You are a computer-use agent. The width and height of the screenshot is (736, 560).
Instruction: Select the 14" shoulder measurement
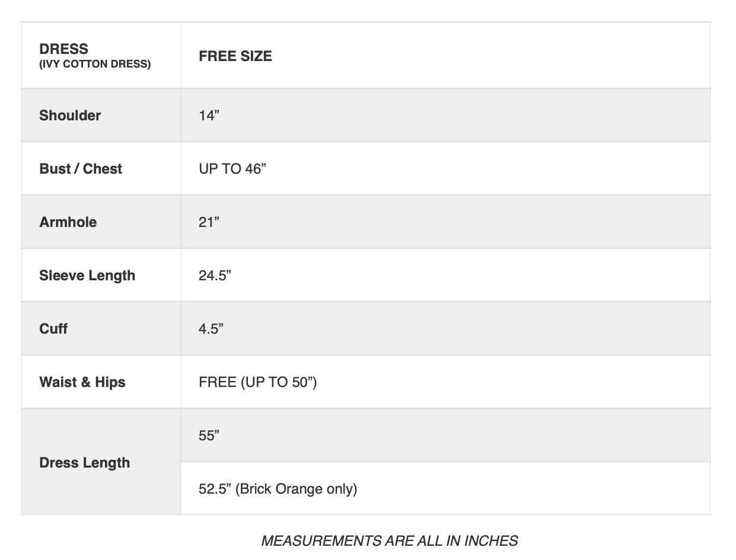pos(209,116)
